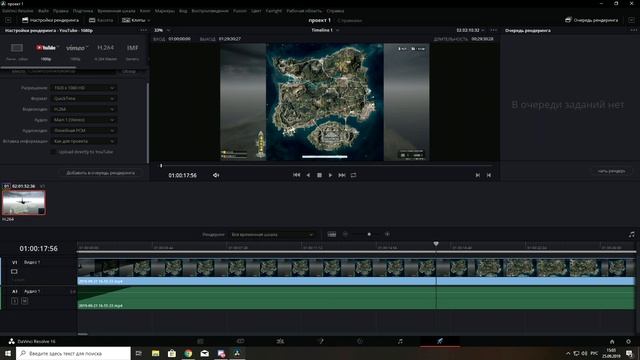Open audio panel note icon above timeline
The width and height of the screenshot is (640, 360).
tap(631, 234)
